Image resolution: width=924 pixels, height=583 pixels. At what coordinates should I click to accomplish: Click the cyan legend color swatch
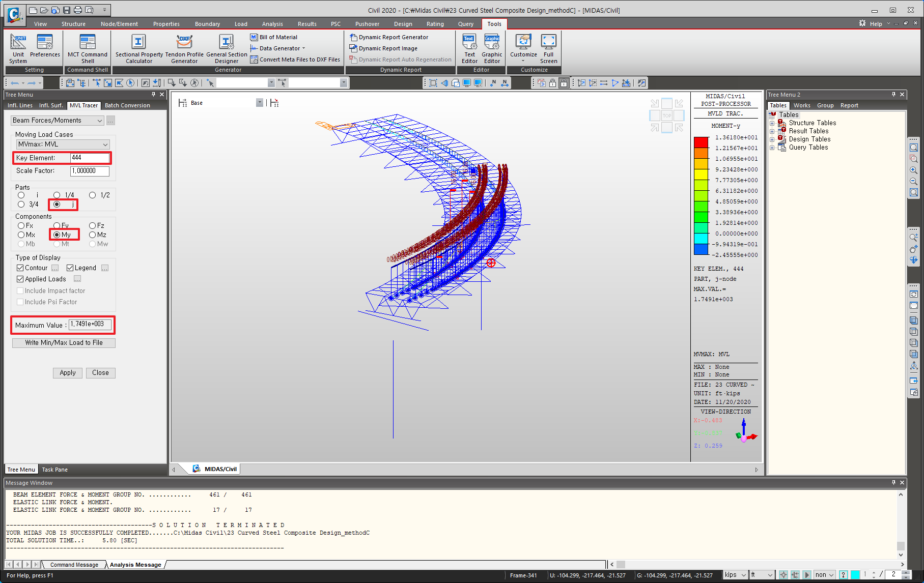pyautogui.click(x=701, y=239)
